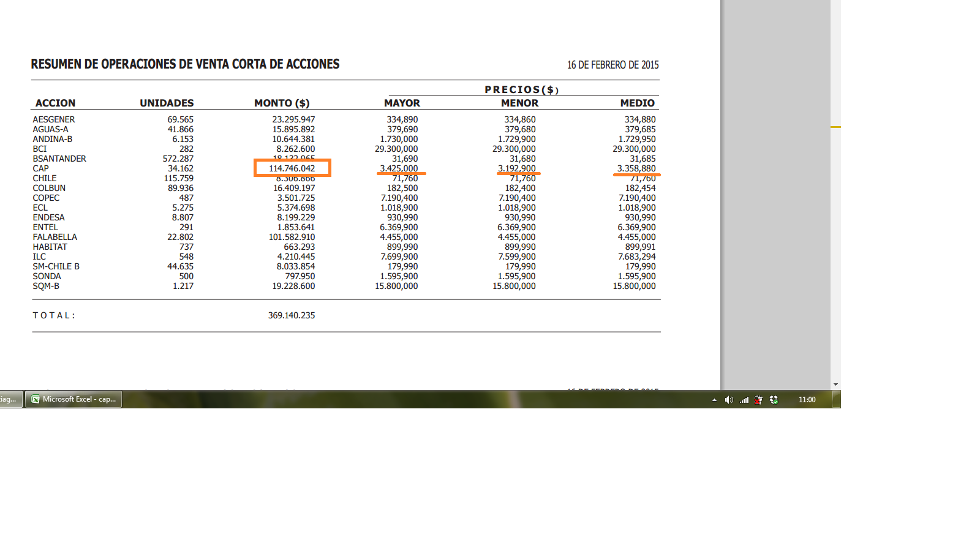The width and height of the screenshot is (980, 551).
Task: Click SM-CHILE B units 44.635
Action: [x=180, y=266]
